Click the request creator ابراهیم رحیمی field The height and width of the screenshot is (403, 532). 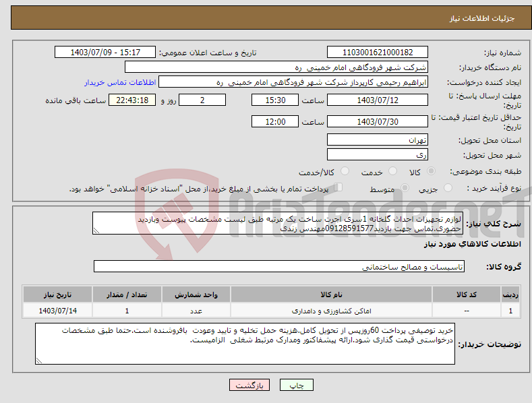coord(293,82)
